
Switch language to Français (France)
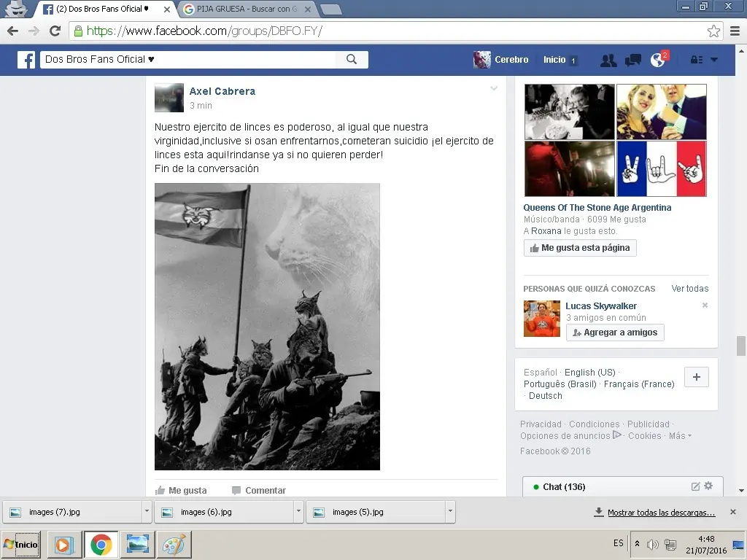(x=639, y=384)
